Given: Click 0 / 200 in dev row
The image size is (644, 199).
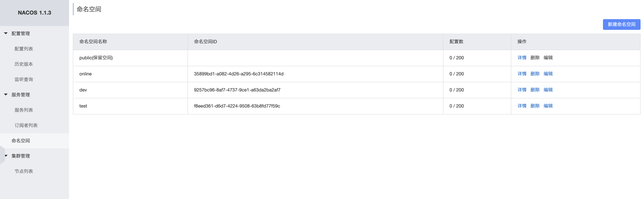Looking at the screenshot, I should coord(456,90).
